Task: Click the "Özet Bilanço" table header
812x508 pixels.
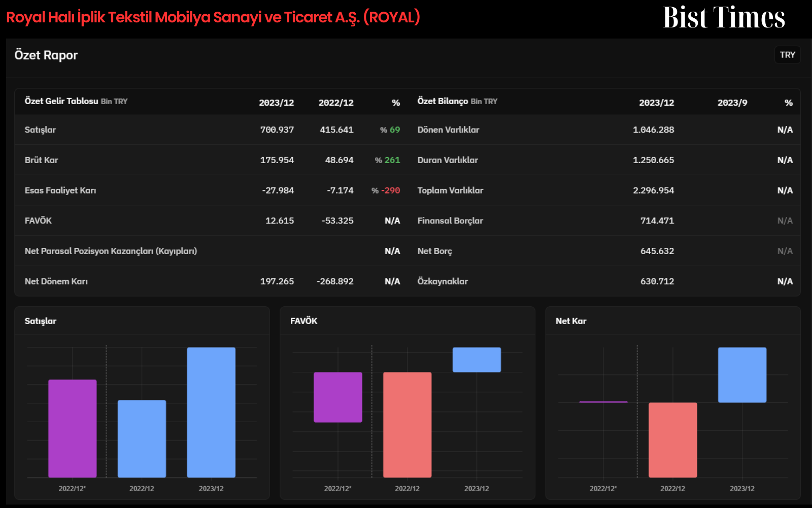Action: pos(443,101)
